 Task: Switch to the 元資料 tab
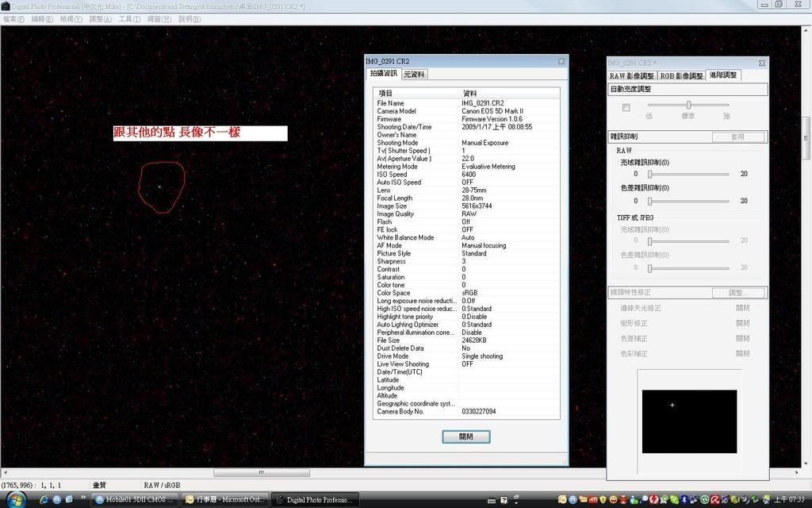[415, 75]
